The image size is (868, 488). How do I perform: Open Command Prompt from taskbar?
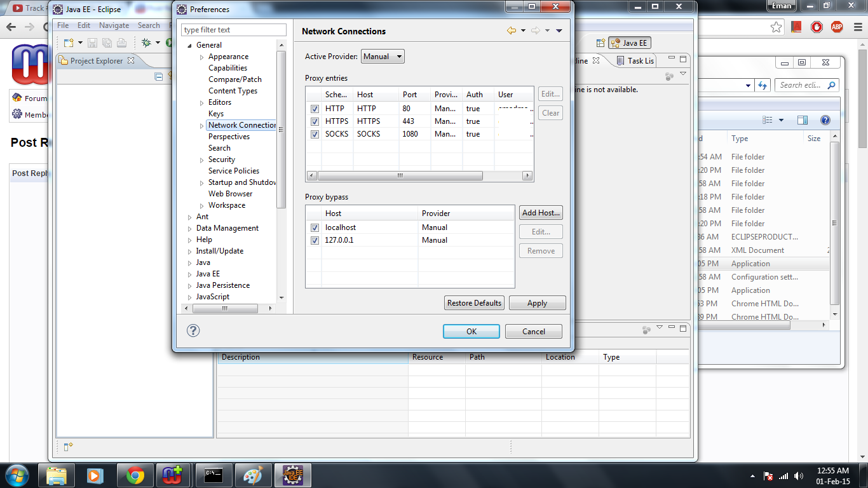tap(213, 475)
